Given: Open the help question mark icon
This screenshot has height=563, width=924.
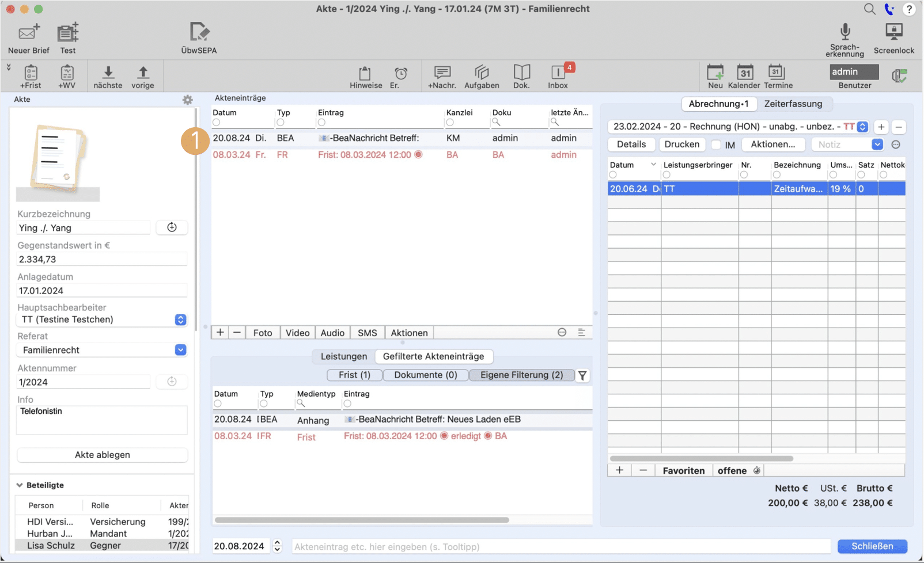Looking at the screenshot, I should (909, 9).
